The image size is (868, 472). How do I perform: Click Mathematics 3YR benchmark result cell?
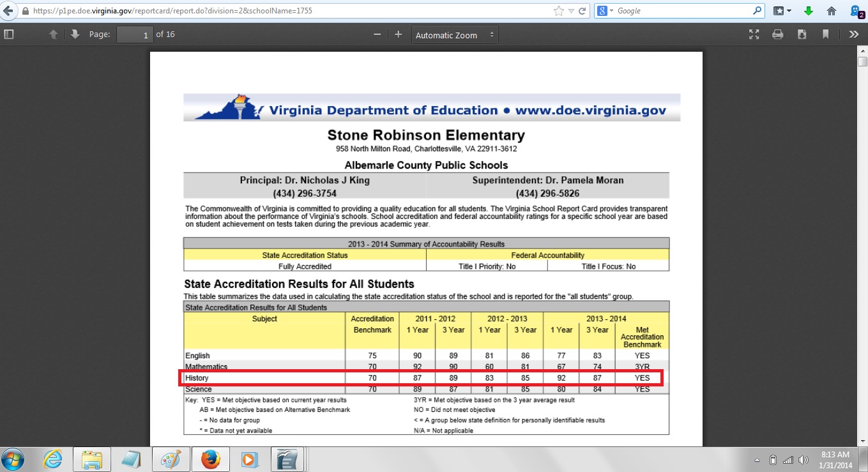point(642,367)
